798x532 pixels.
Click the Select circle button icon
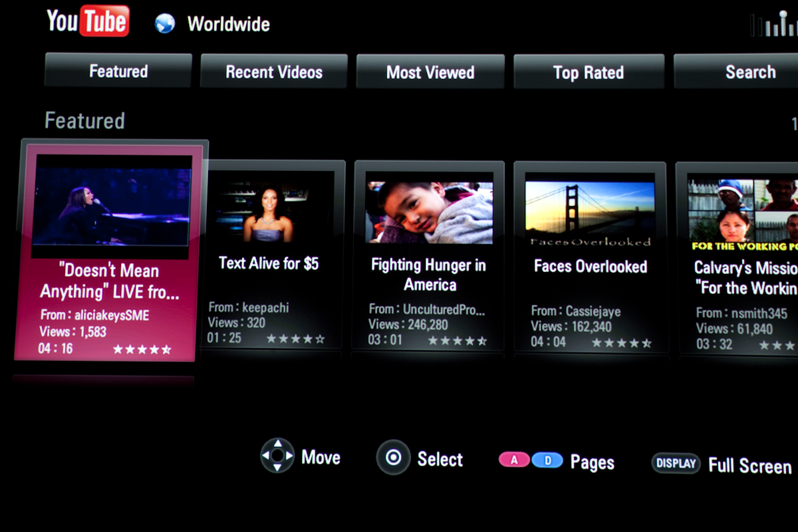393,458
